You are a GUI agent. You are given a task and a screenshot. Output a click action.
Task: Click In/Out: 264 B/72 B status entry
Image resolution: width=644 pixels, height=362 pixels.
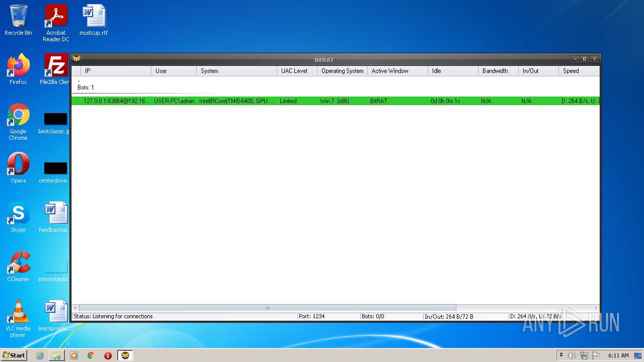449,316
